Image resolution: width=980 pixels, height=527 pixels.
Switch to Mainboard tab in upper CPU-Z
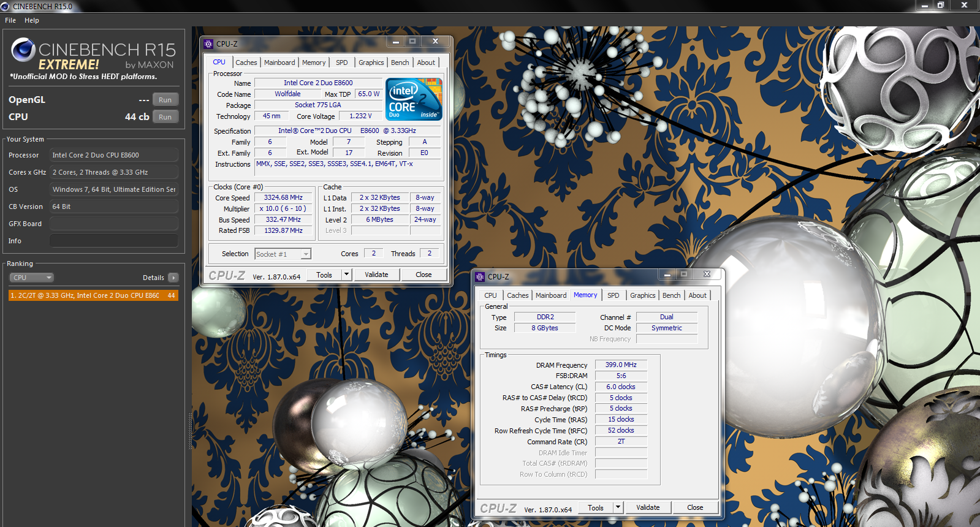(279, 63)
